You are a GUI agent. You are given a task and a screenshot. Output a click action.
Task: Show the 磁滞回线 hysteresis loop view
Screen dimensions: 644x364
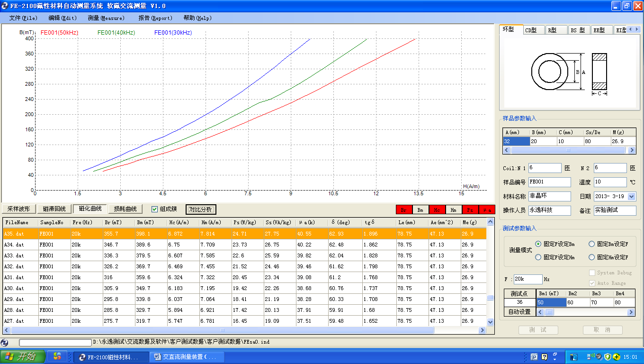click(x=54, y=209)
